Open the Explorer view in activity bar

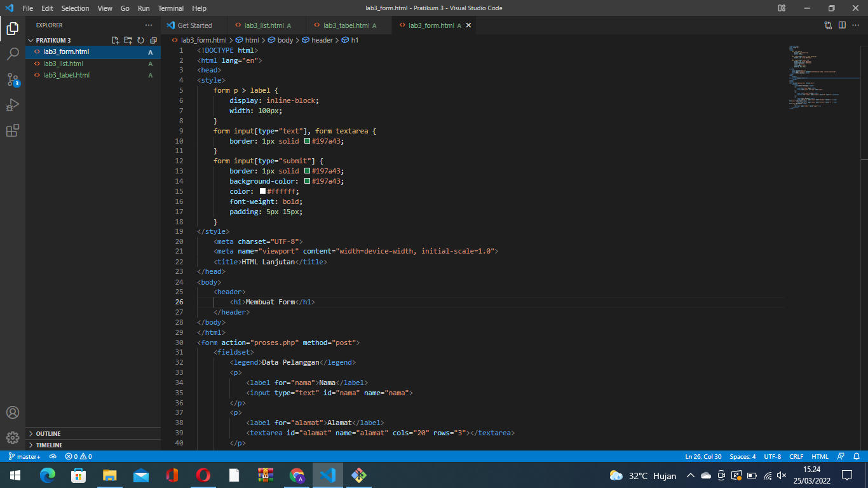(x=13, y=28)
